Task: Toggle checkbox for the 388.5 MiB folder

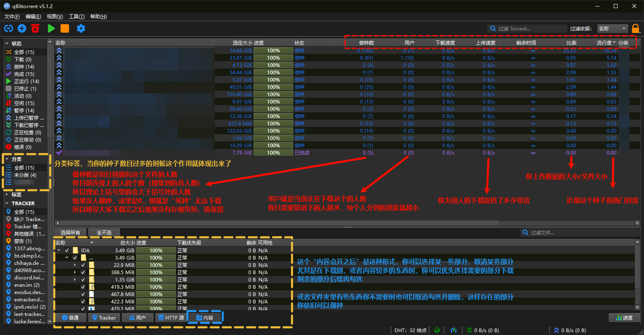Action: pos(83,272)
